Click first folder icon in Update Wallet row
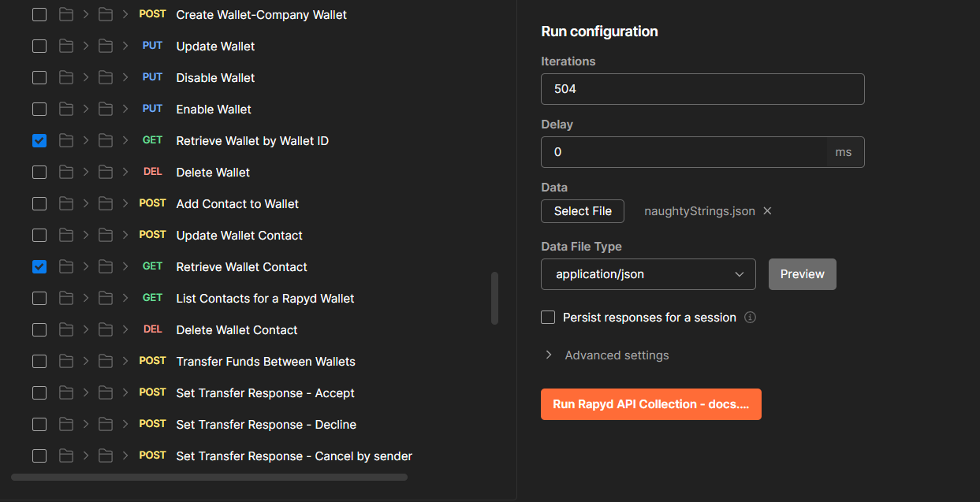This screenshot has height=502, width=980. pos(66,46)
